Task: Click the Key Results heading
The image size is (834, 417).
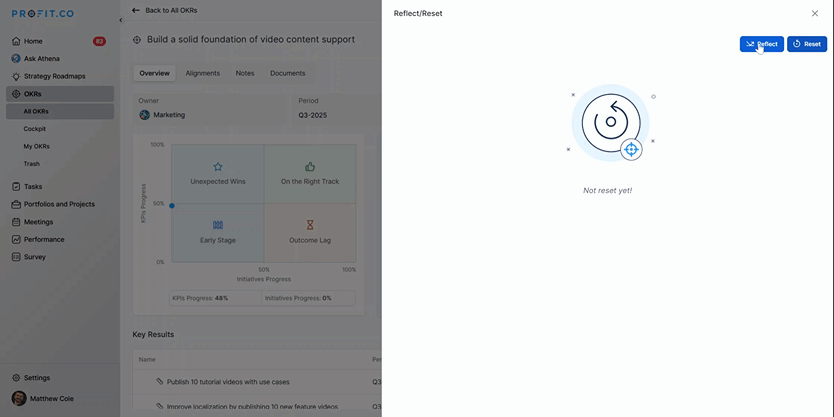Action: click(153, 335)
